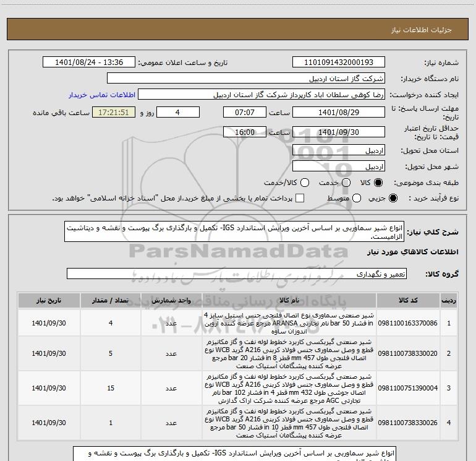The width and height of the screenshot is (476, 461).
Task: Click the need date 1401/09/30 in row 3
Action: point(49,388)
